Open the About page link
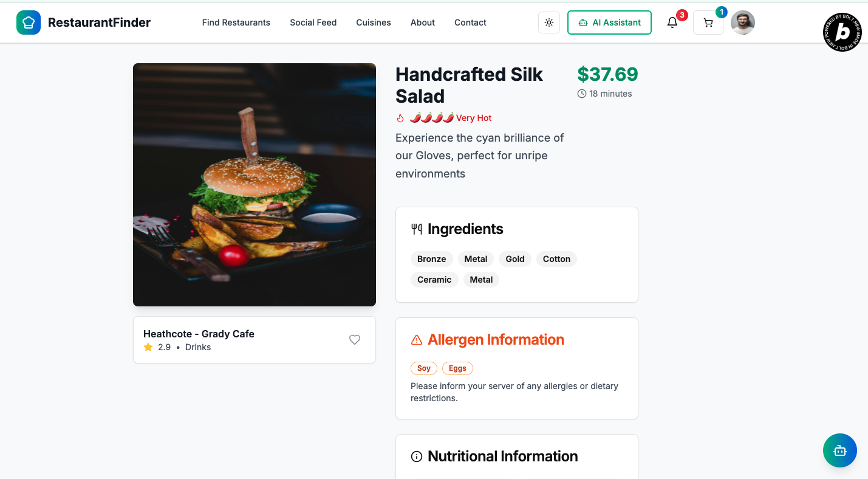This screenshot has height=479, width=868. pyautogui.click(x=422, y=22)
